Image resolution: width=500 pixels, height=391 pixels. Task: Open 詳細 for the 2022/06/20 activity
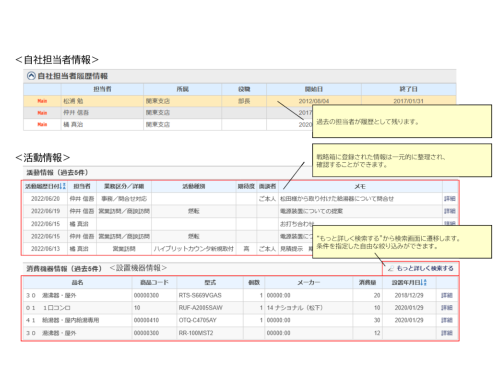(x=450, y=199)
